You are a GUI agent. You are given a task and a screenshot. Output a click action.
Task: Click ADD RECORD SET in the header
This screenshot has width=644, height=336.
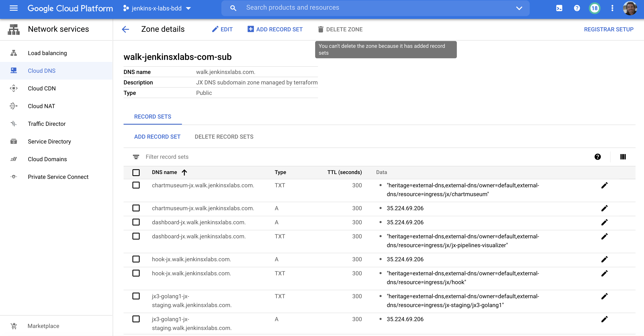click(x=275, y=30)
